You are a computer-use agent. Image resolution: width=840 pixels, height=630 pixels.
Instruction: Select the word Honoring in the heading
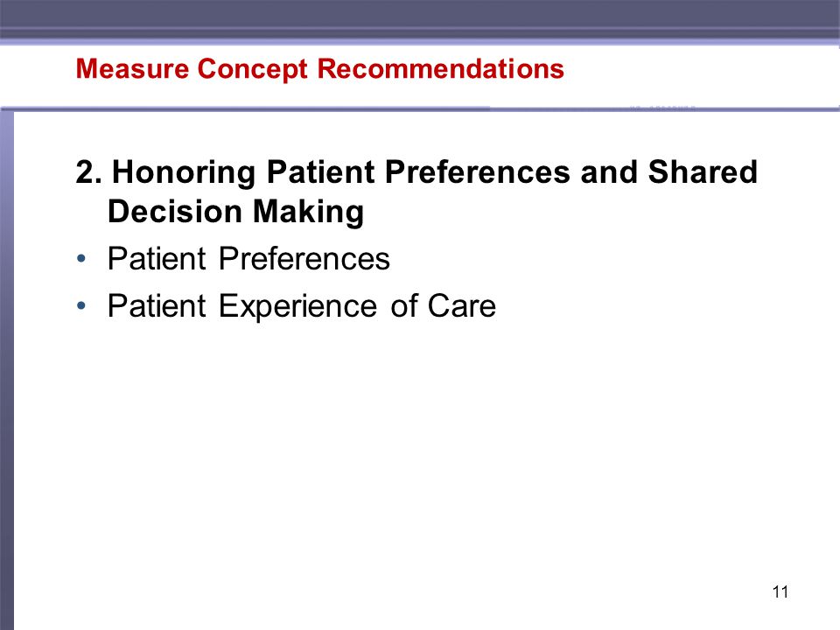coord(184,173)
